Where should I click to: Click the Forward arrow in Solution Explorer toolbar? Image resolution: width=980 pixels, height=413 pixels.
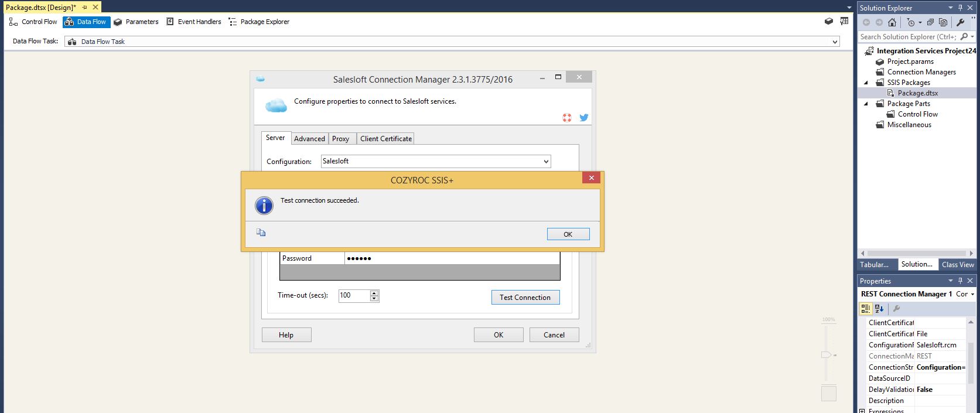point(879,22)
